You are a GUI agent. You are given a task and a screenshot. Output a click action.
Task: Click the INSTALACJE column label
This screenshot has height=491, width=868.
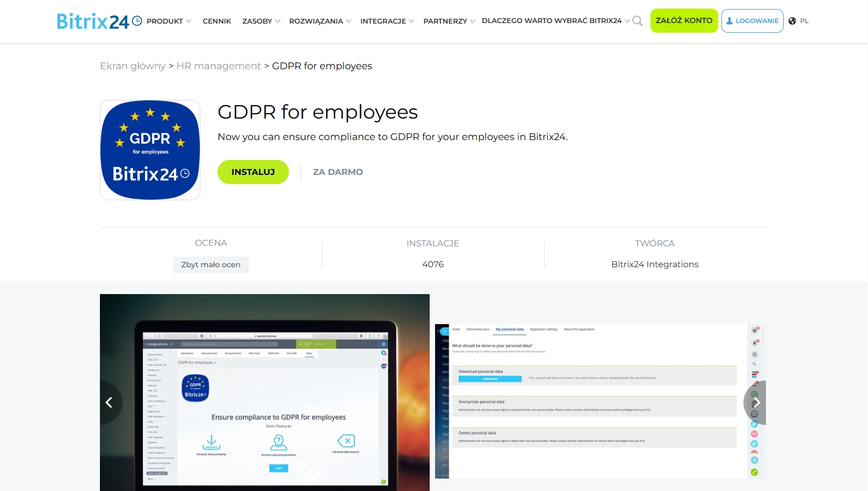click(433, 244)
